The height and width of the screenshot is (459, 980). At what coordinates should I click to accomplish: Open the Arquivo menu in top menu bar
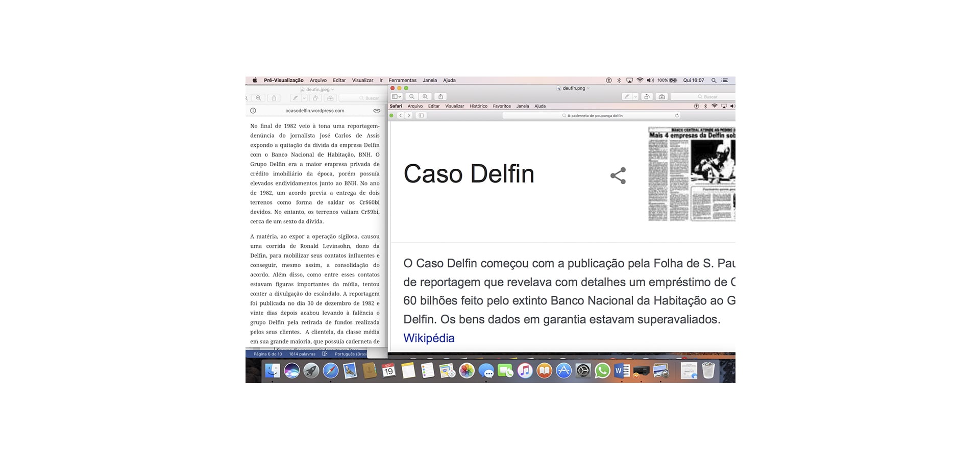point(318,81)
